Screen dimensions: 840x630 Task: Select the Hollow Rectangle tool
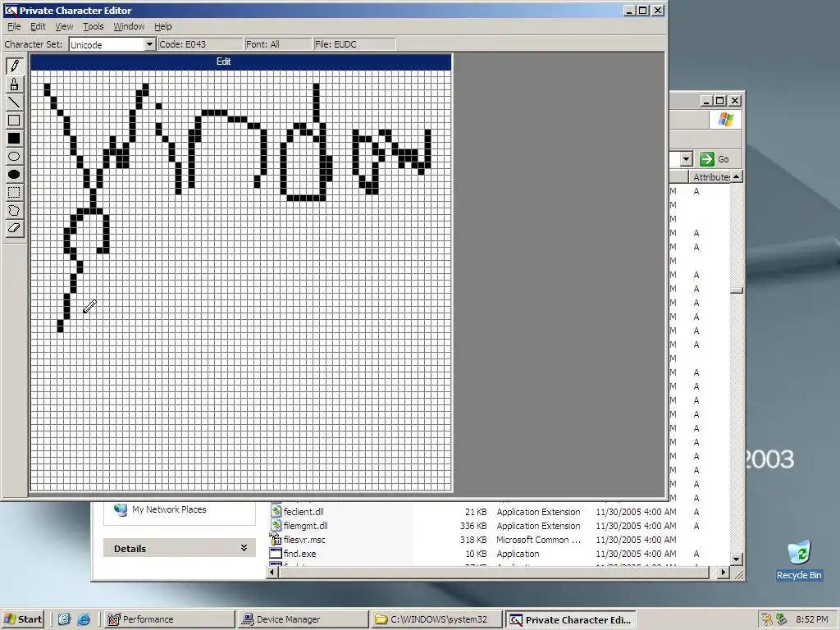(15, 121)
